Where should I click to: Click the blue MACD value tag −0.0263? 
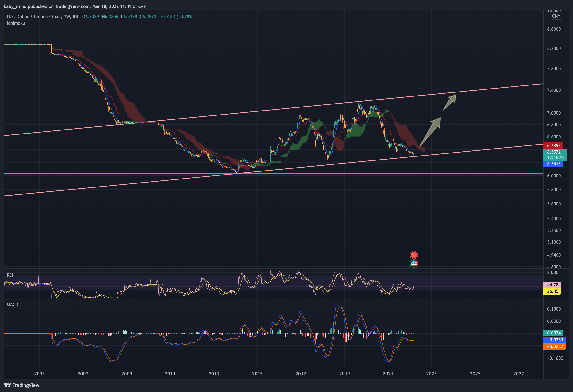coord(554,340)
